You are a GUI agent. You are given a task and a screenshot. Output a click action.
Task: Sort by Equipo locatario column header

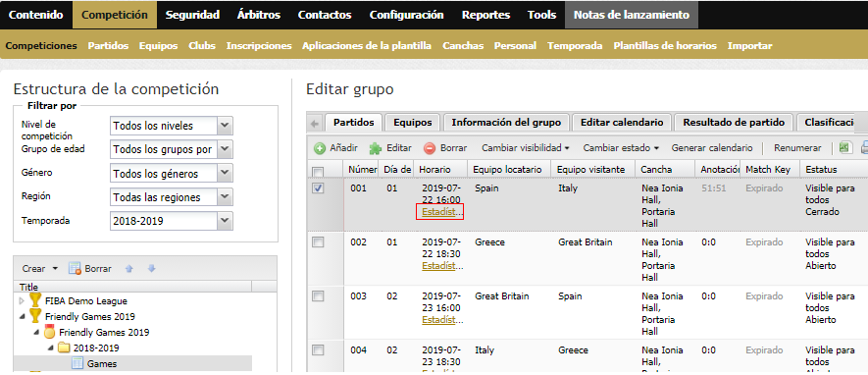509,169
